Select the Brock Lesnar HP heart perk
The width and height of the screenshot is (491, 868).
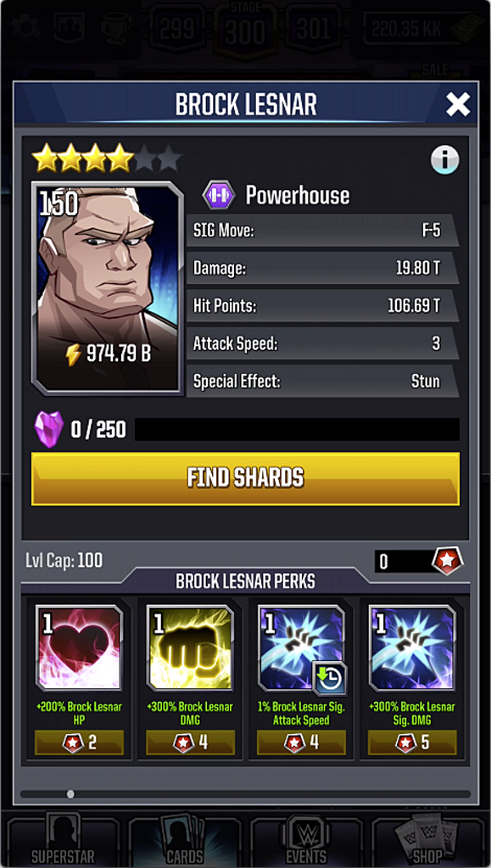click(x=79, y=648)
